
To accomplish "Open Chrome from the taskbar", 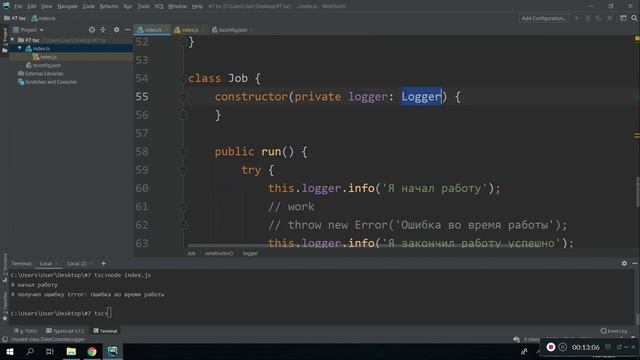I will (91, 351).
